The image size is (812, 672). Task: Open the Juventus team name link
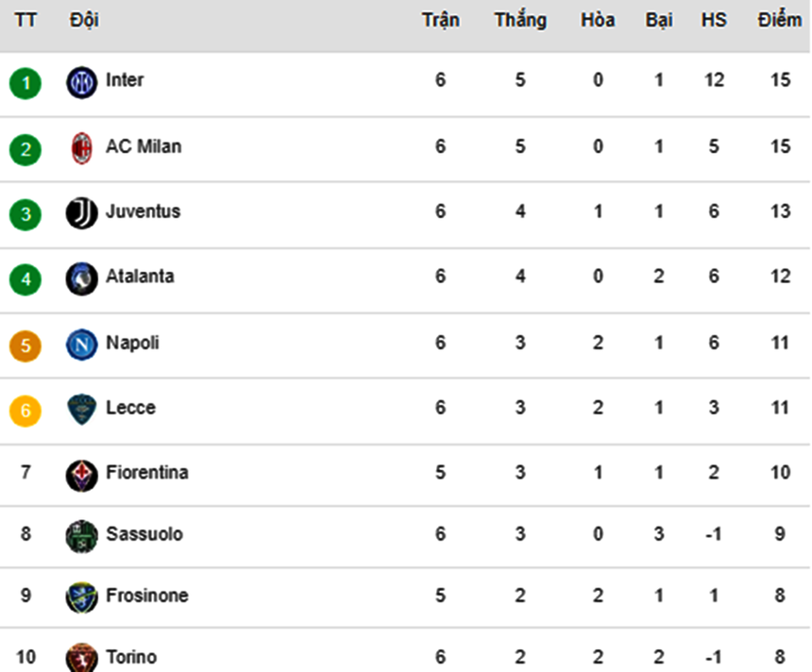[143, 211]
